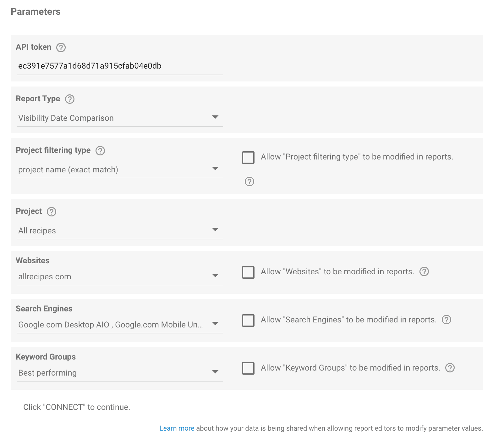This screenshot has height=441, width=504.
Task: Open help icon below Project filtering type checkbox
Action: [x=249, y=181]
